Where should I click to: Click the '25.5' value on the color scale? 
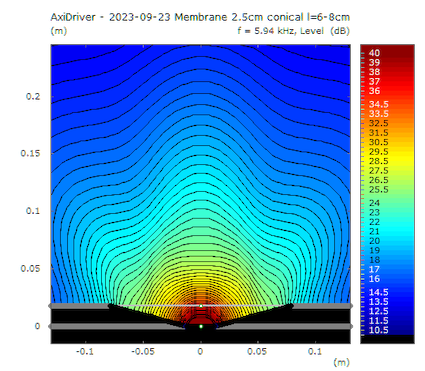378,190
